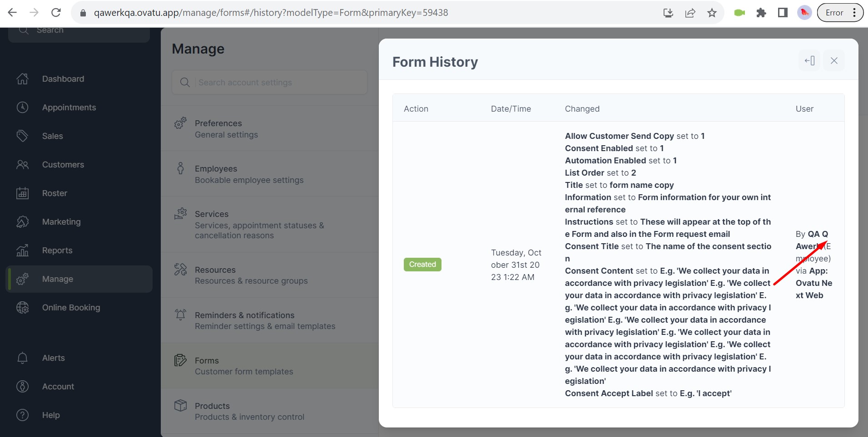Reload the browser page

pyautogui.click(x=56, y=13)
